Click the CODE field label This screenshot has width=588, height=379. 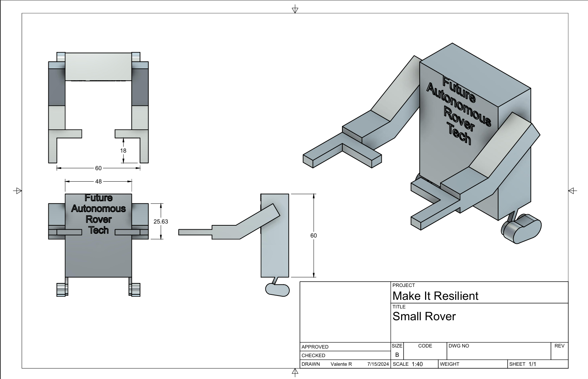[x=425, y=346]
